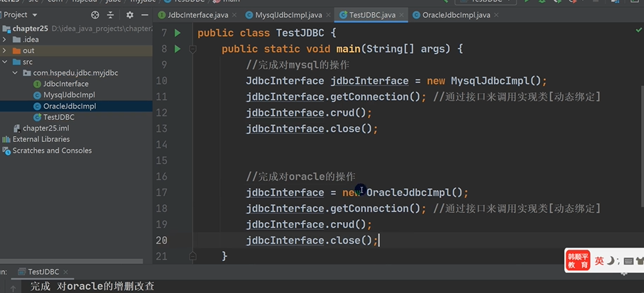Run main method from line 8 gutter
The width and height of the screenshot is (644, 293).
tap(178, 49)
